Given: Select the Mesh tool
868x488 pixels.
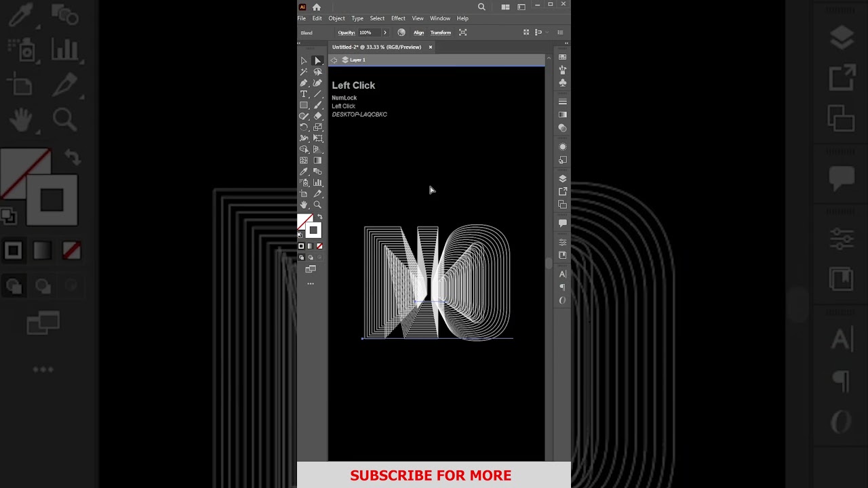Looking at the screenshot, I should [304, 161].
